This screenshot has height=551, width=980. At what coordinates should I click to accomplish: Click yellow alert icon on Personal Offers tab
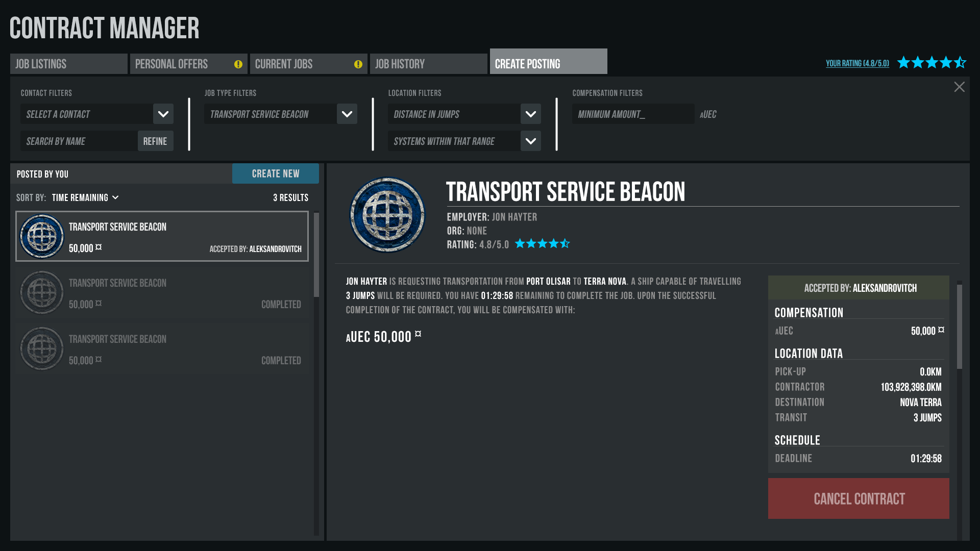coord(238,64)
